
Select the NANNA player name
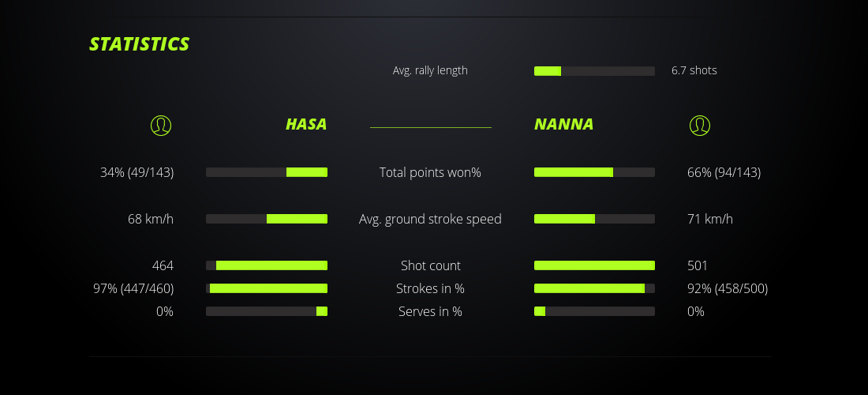pyautogui.click(x=564, y=124)
